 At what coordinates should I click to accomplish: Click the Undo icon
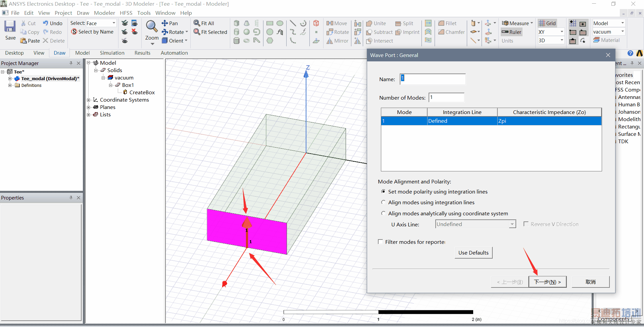(x=52, y=23)
